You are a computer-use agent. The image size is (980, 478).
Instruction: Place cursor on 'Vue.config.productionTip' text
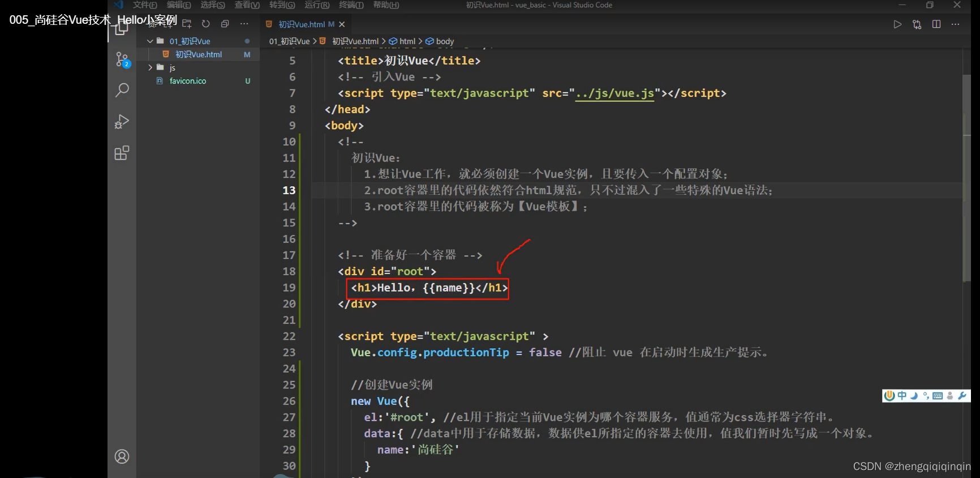(x=429, y=352)
